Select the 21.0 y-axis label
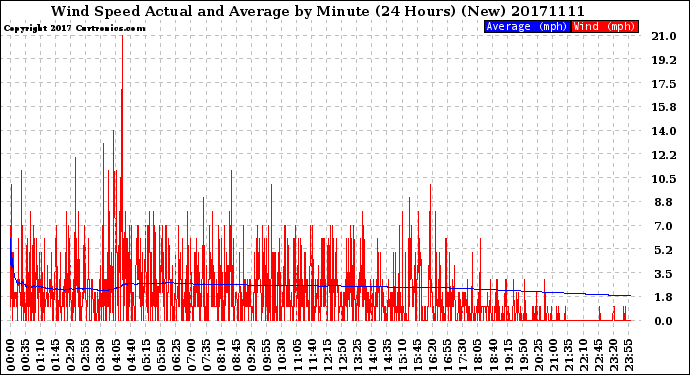This screenshot has width=690, height=375. click(x=664, y=36)
